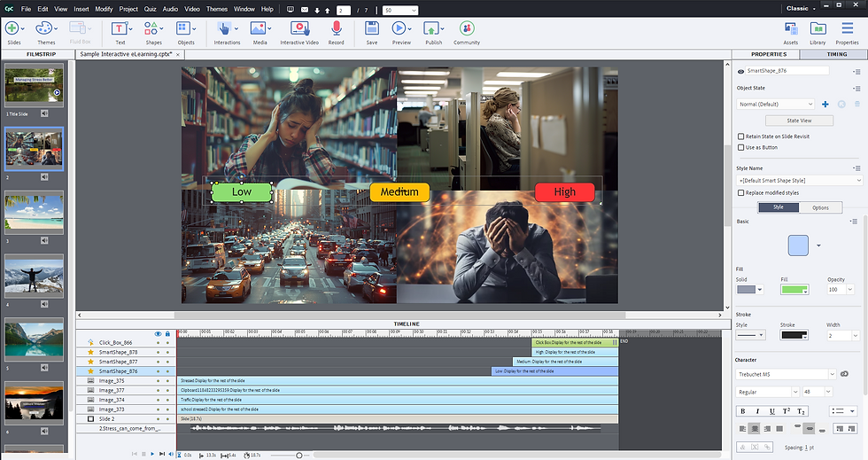Open the Themes palette icon
Screen dimensions: 868x460
click(x=43, y=28)
